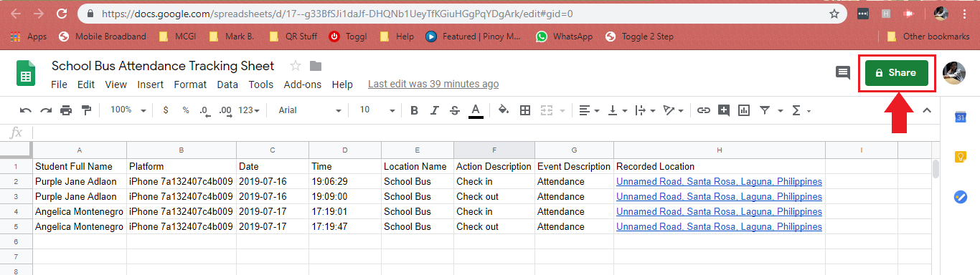980x275 pixels.
Task: Open the recorded location link in row 2
Action: 719,182
